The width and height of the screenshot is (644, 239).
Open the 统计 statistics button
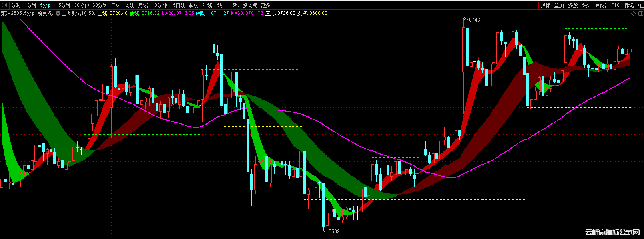point(587,5)
